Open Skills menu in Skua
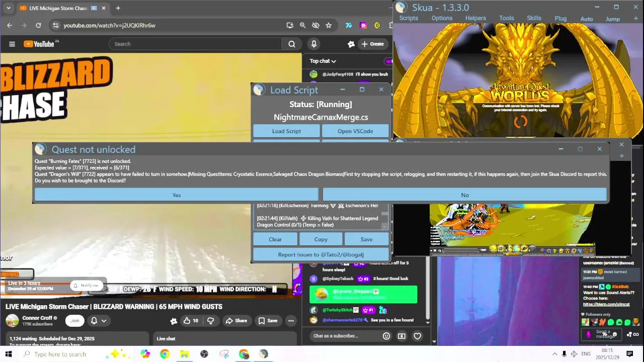 534,18
